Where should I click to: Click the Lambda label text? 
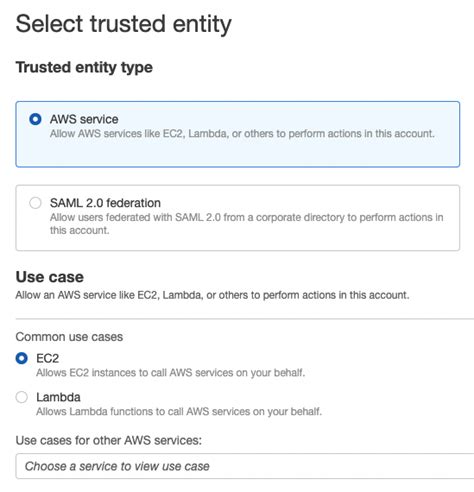tap(58, 397)
